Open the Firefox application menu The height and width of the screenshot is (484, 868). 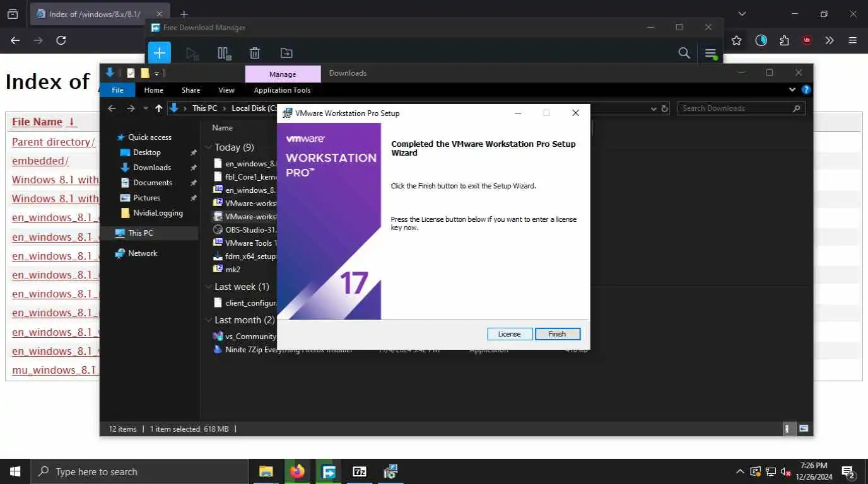[853, 40]
